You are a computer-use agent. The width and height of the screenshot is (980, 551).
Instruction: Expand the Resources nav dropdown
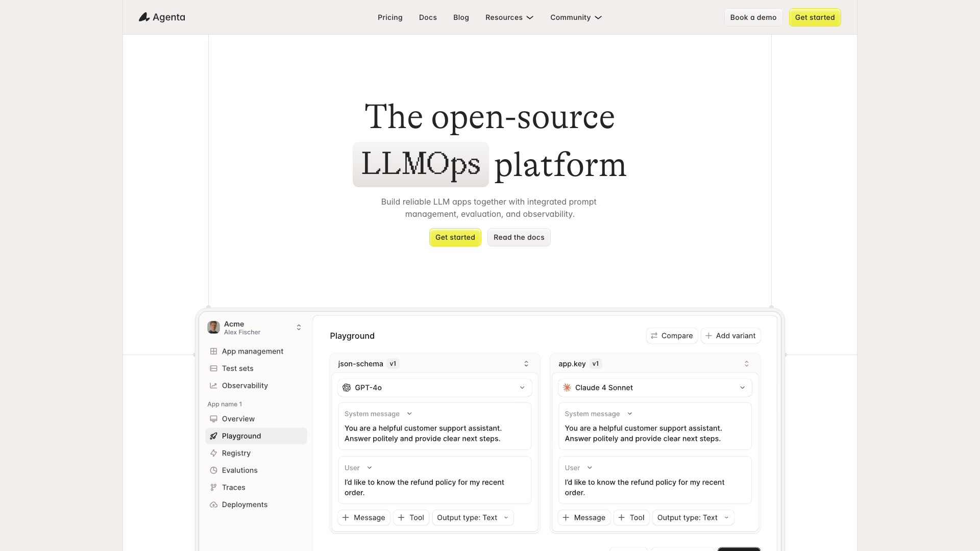click(x=509, y=17)
